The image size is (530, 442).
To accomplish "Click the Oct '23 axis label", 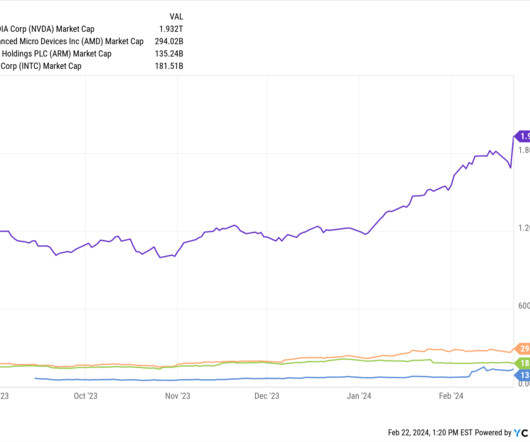I will click(86, 396).
